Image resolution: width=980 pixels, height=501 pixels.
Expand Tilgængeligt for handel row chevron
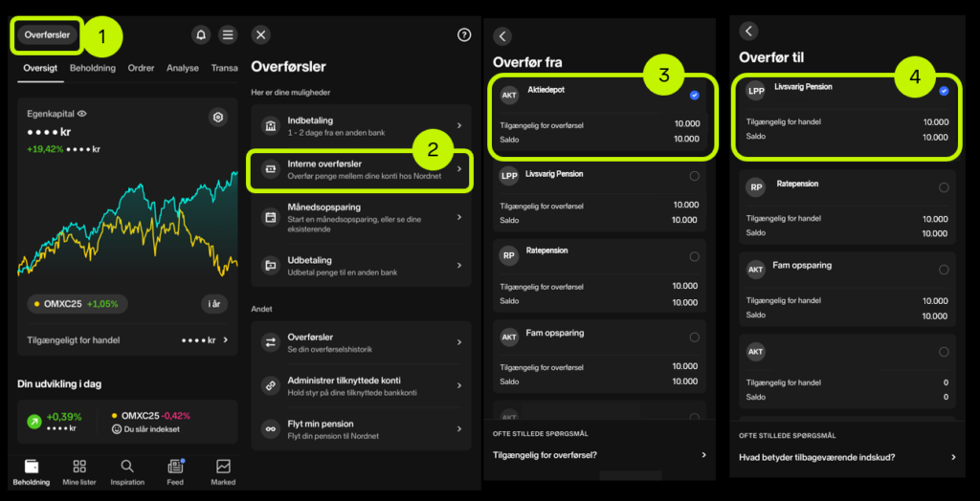(226, 340)
